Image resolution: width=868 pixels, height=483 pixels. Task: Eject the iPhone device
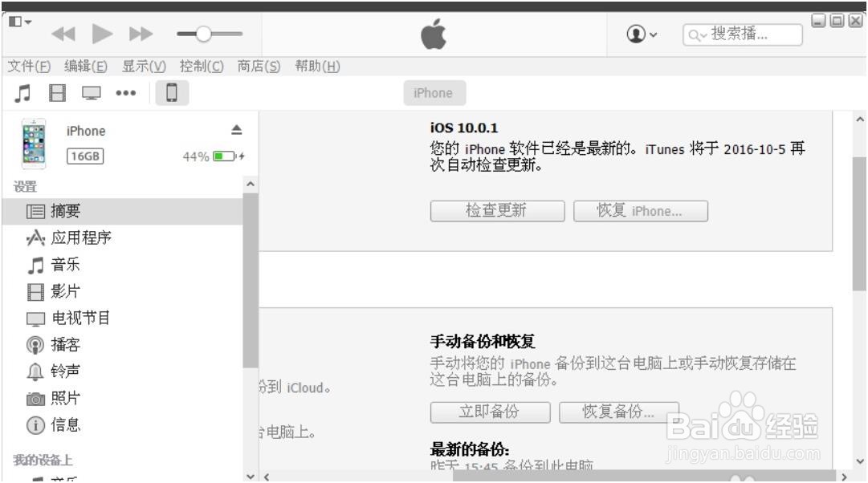pos(236,130)
